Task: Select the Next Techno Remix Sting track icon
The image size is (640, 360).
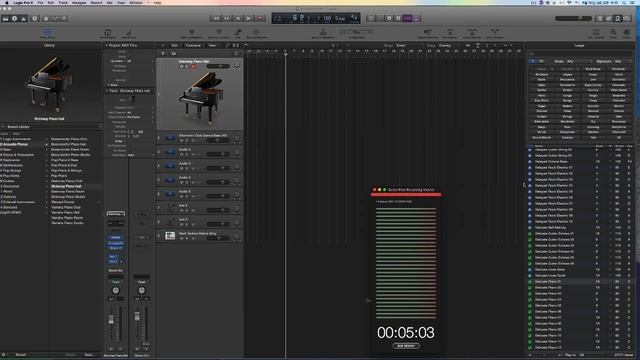Action: (170, 236)
